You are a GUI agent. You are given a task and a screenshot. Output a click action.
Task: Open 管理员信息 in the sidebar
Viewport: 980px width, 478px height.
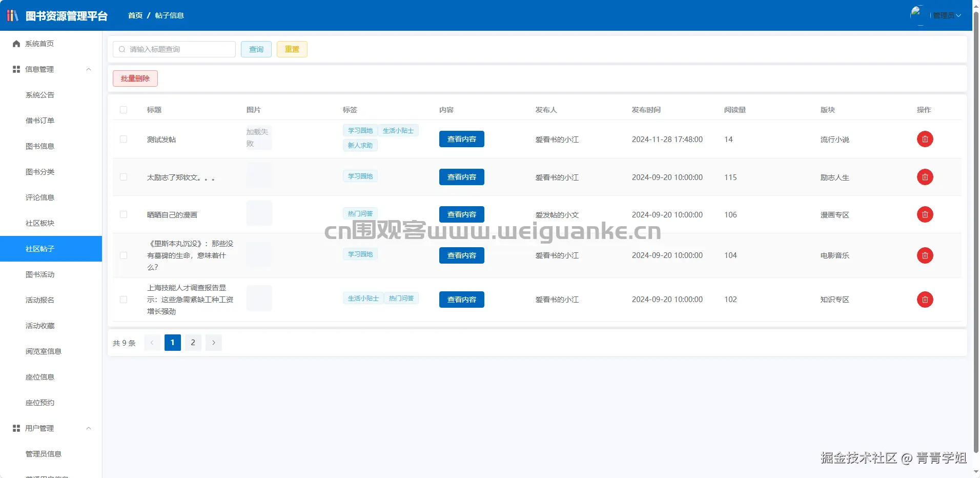pos(51,454)
